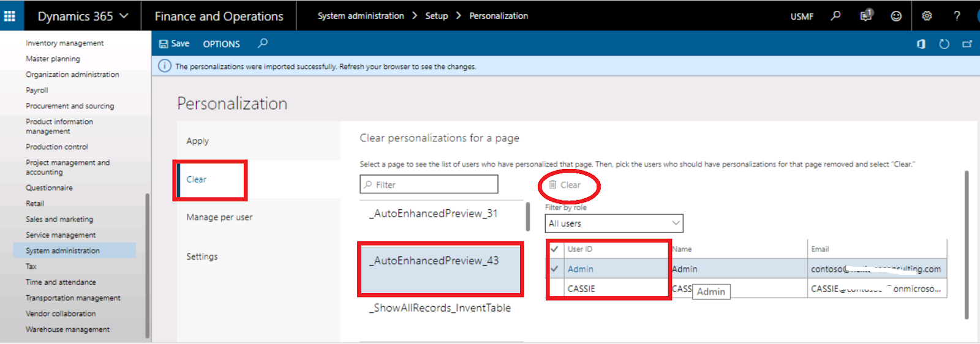Open Sales and marketing module
This screenshot has height=344, width=980.
59,219
